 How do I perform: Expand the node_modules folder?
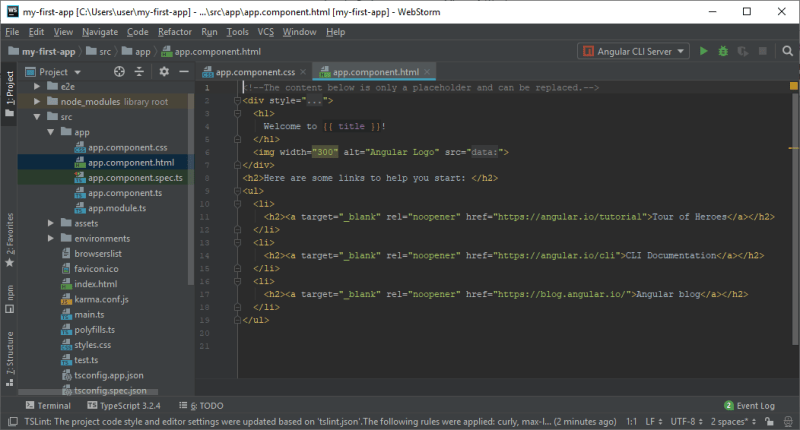[x=37, y=102]
